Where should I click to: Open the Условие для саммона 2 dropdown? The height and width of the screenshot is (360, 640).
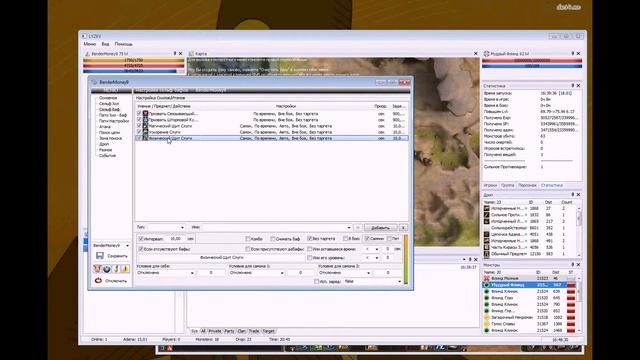(x=345, y=273)
